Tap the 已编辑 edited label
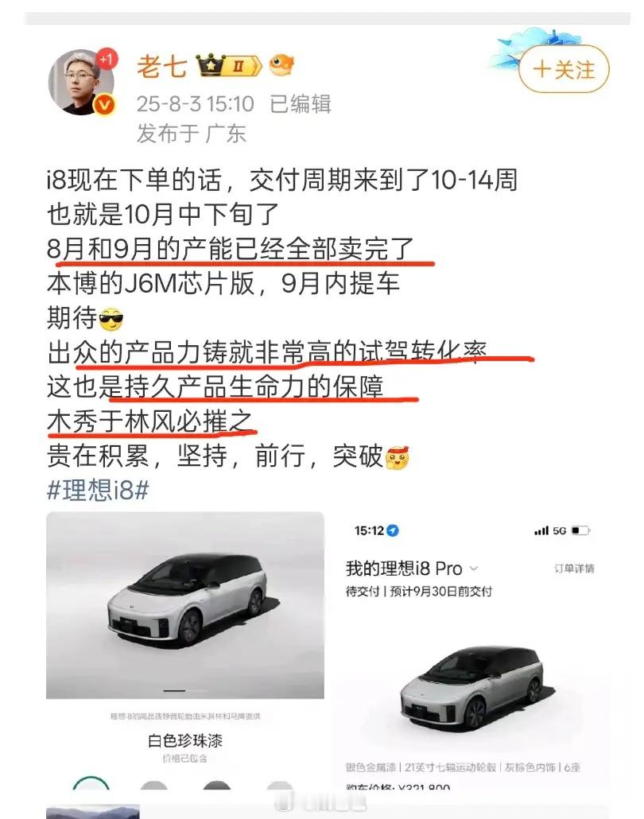The height and width of the screenshot is (819, 644). point(301,103)
